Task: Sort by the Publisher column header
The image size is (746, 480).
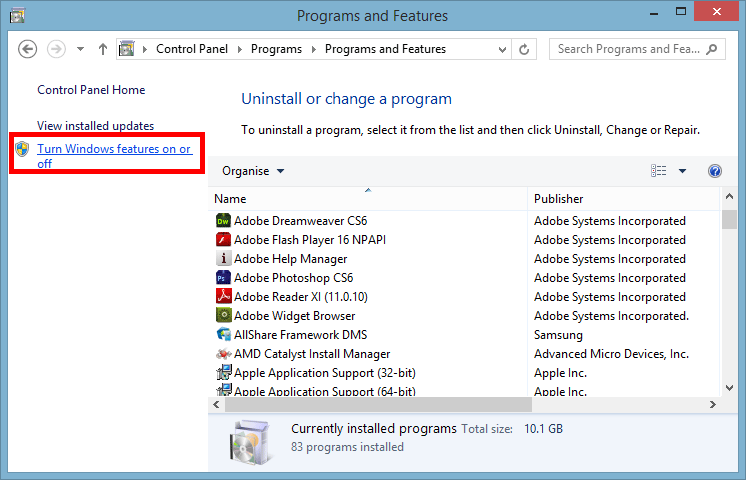Action: tap(623, 199)
